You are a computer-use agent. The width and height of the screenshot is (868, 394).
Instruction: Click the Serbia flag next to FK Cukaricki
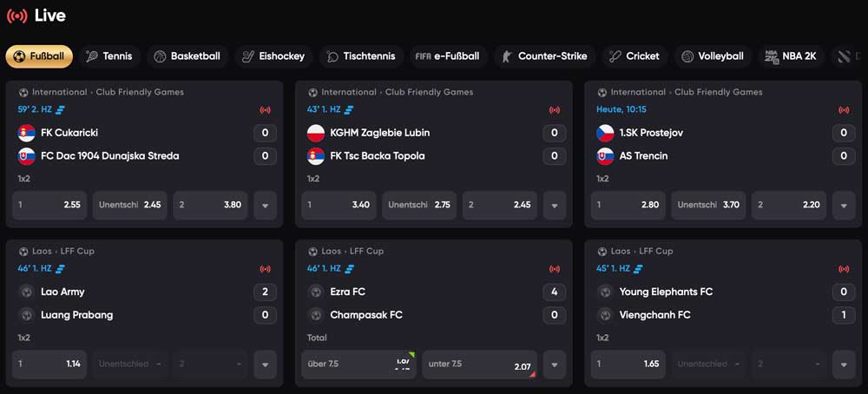pos(26,133)
